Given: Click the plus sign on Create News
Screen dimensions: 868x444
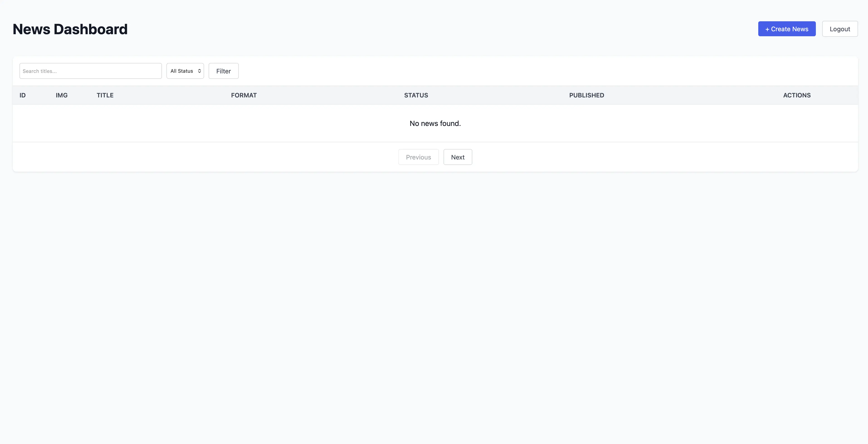Looking at the screenshot, I should coord(767,29).
